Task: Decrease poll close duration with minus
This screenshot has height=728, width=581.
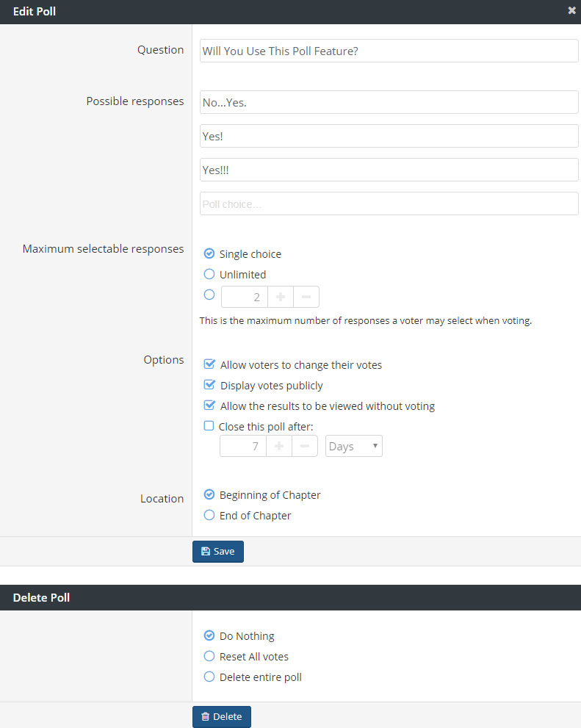Action: coord(304,447)
